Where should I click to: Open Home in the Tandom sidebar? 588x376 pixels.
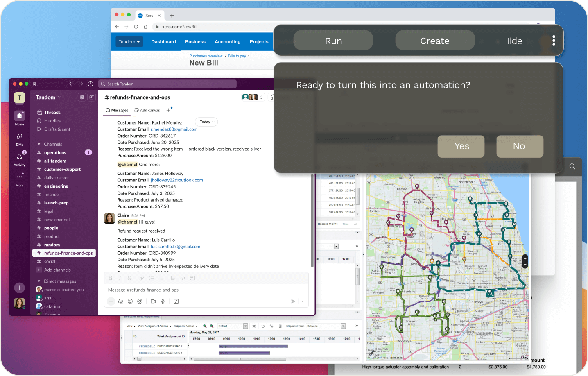[19, 118]
